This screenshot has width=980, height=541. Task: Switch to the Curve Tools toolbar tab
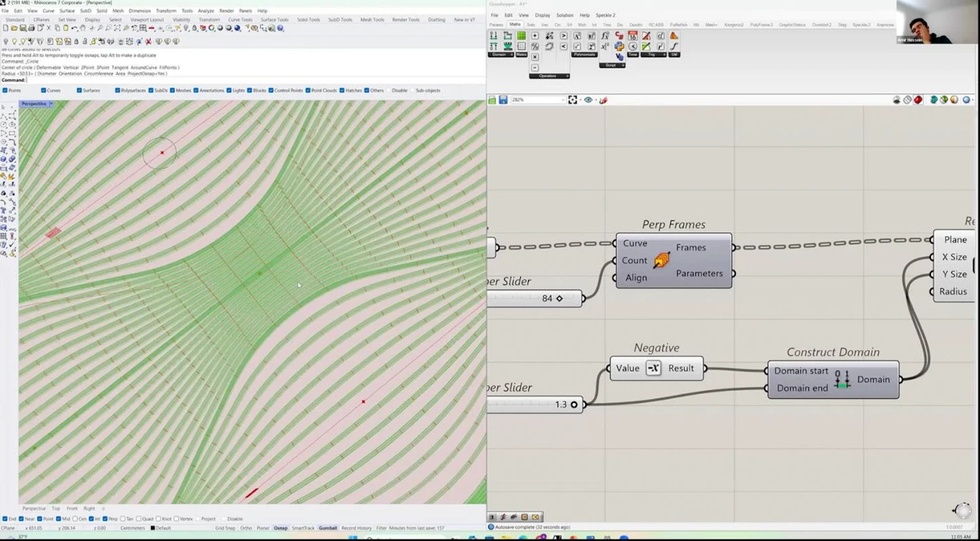[x=240, y=20]
